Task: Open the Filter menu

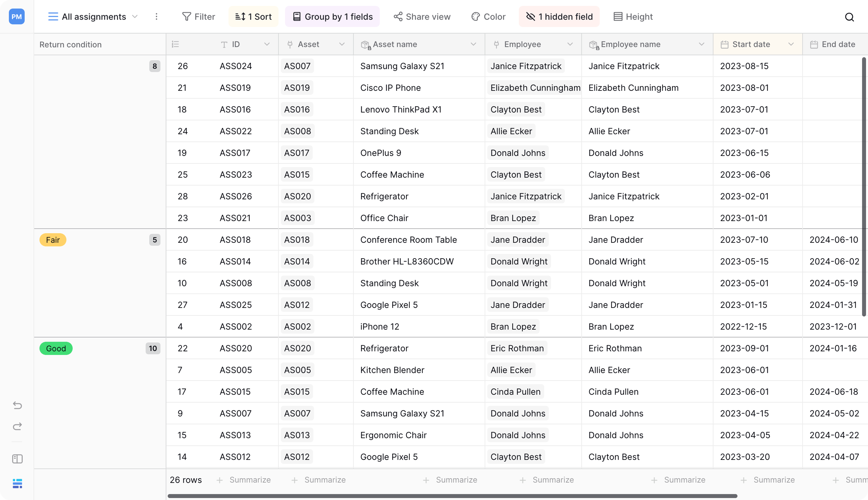Action: click(x=198, y=16)
